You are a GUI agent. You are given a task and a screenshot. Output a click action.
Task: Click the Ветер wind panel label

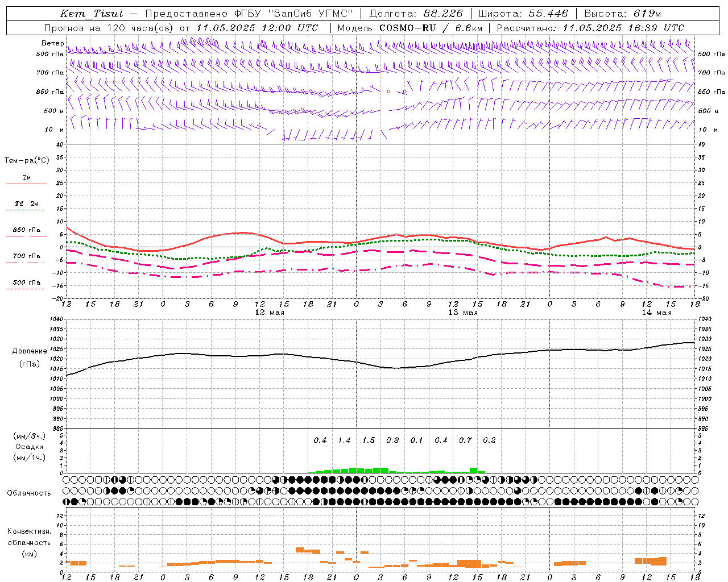53,43
